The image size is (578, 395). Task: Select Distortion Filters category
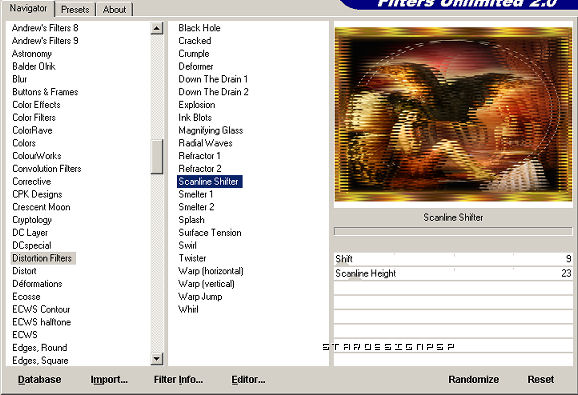tap(43, 258)
